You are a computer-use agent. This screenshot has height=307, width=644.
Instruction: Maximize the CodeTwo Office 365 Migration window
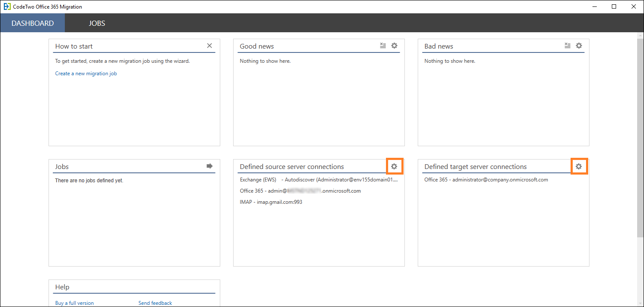(614, 7)
